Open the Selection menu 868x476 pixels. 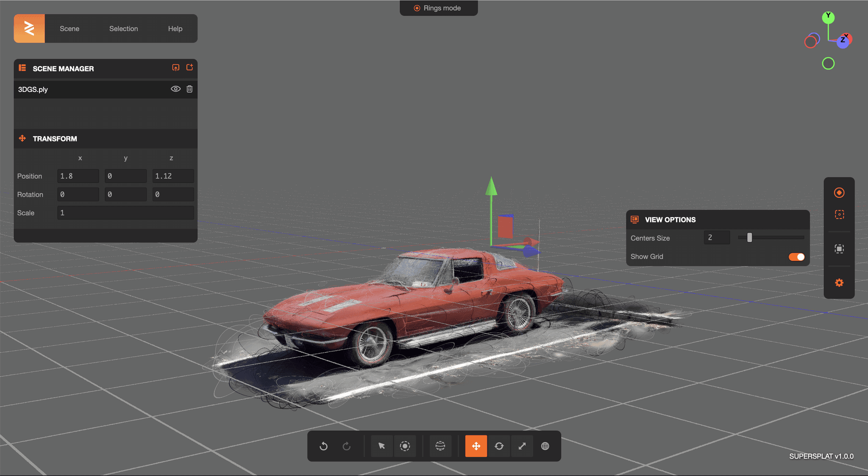point(123,28)
